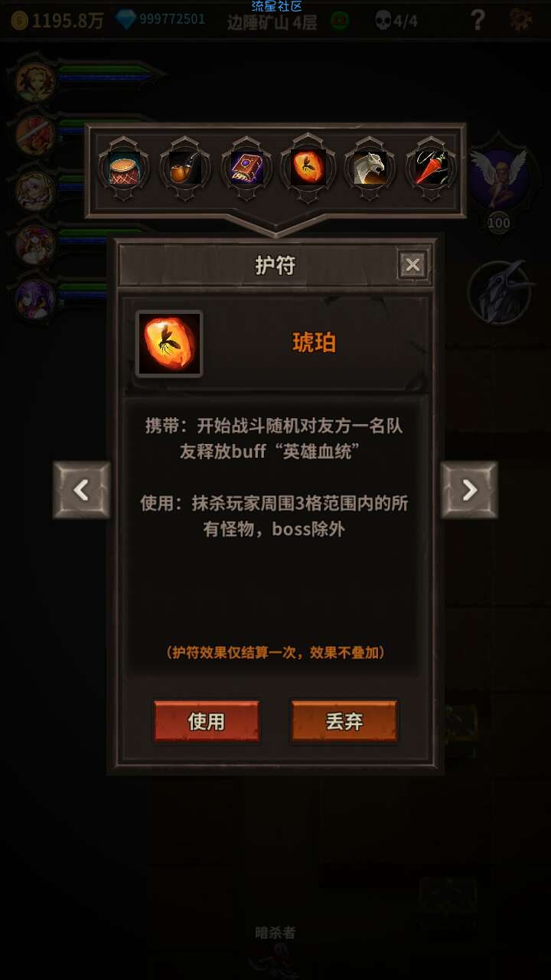551x980 pixels.
Task: Select the white wolf head amulet
Action: 370,168
